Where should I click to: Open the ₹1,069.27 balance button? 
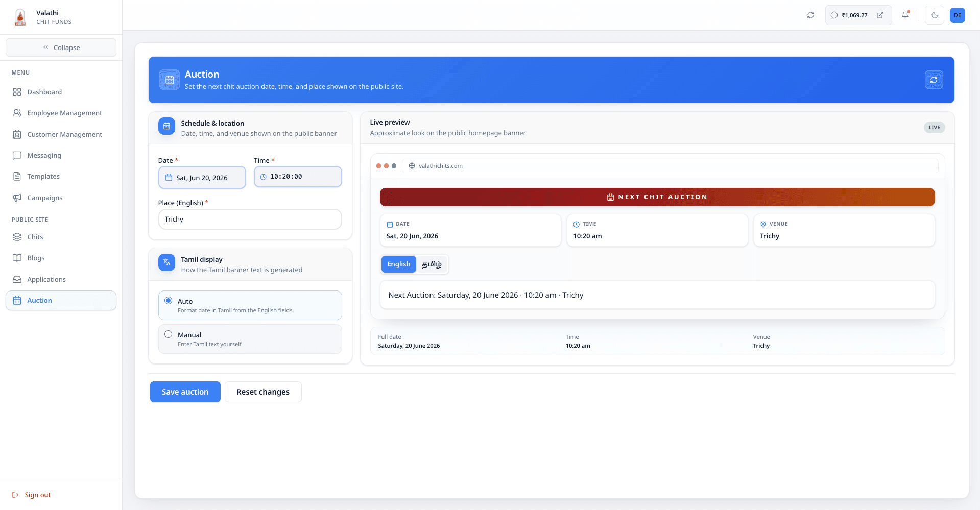[858, 15]
